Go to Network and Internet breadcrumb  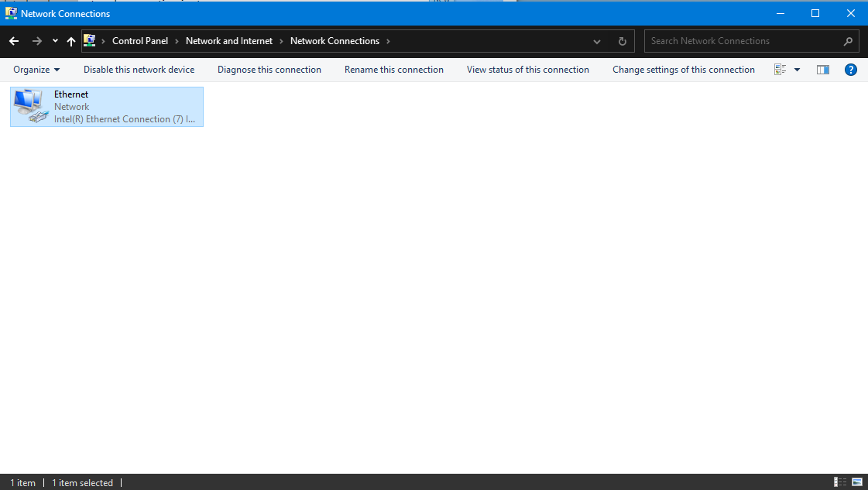pyautogui.click(x=229, y=41)
